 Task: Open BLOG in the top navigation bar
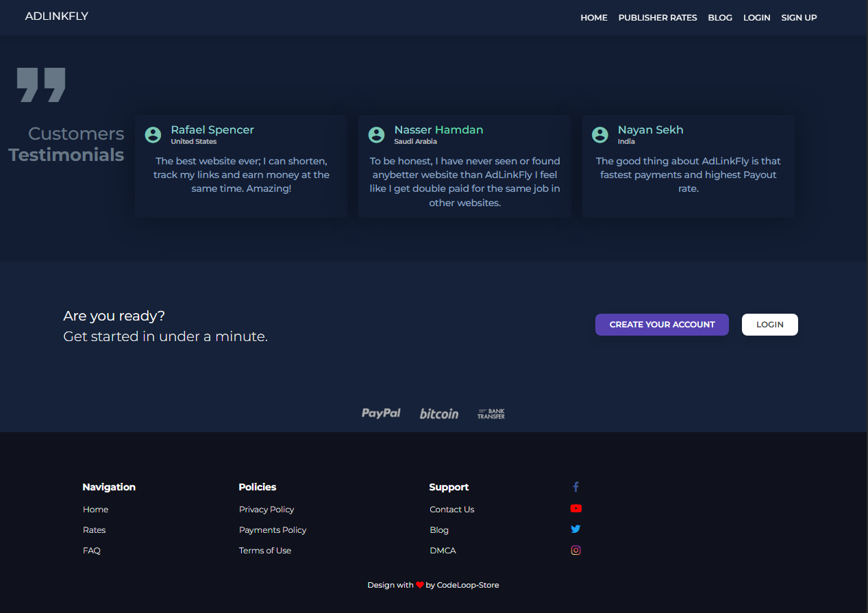pos(720,18)
